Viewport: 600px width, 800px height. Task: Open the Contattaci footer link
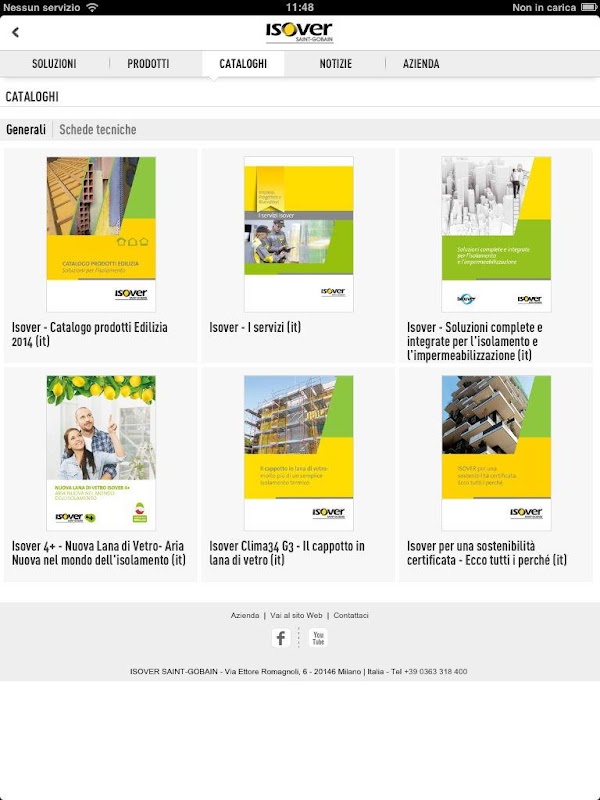pyautogui.click(x=351, y=615)
